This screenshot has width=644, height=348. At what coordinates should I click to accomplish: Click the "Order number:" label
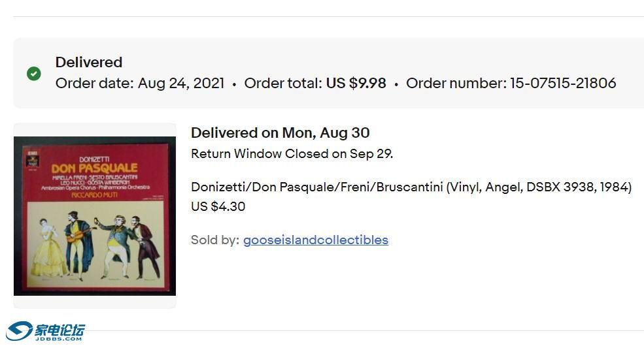click(456, 83)
